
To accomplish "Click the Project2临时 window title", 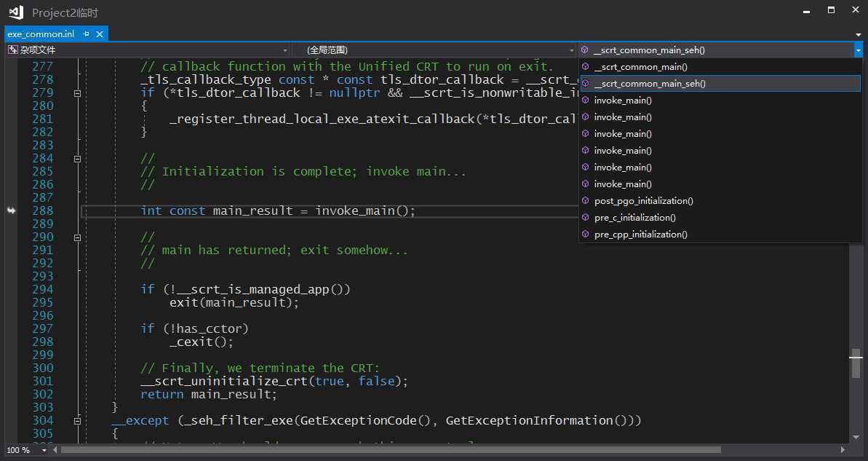I will click(x=65, y=12).
